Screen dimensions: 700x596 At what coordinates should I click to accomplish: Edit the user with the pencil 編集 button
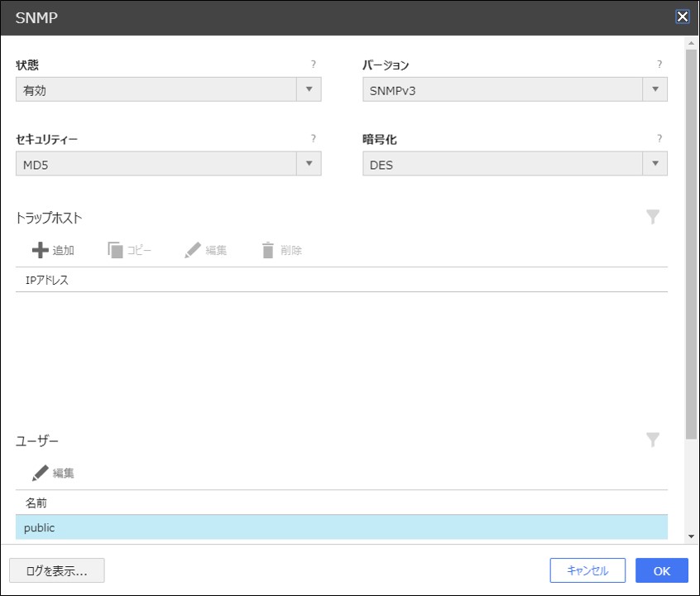53,473
